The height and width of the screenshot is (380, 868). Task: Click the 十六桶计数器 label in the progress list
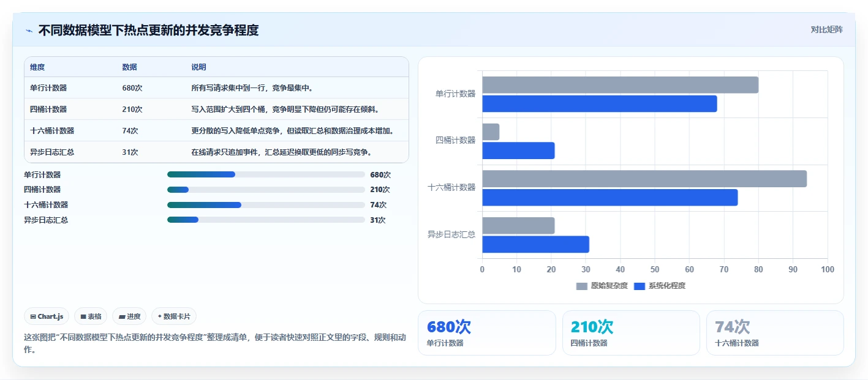46,205
